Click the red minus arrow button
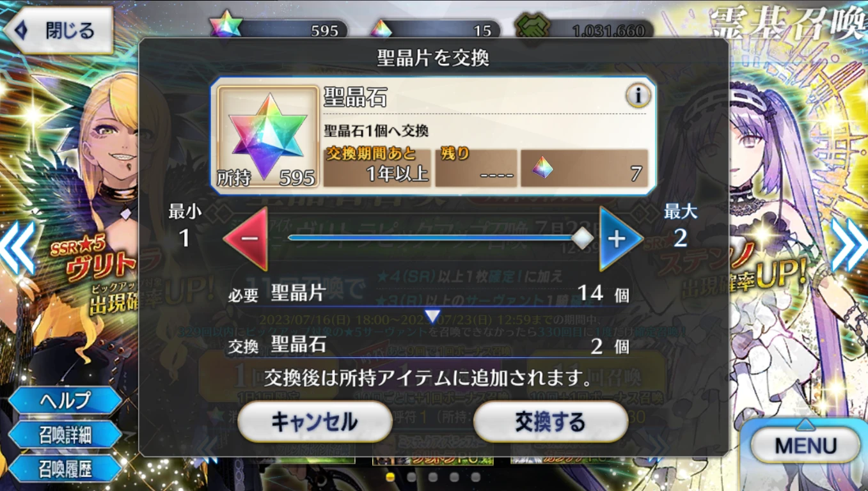Image resolution: width=868 pixels, height=491 pixels. tap(246, 238)
